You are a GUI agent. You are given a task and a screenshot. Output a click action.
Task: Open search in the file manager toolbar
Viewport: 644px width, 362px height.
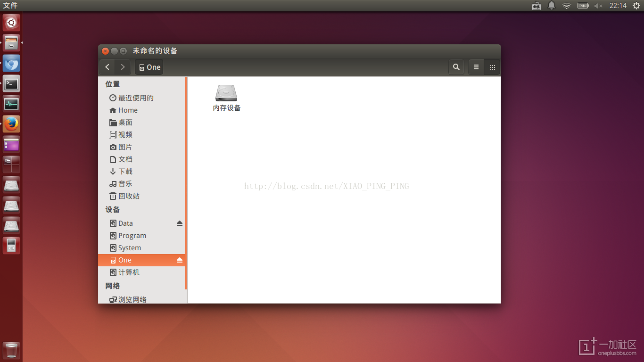456,67
